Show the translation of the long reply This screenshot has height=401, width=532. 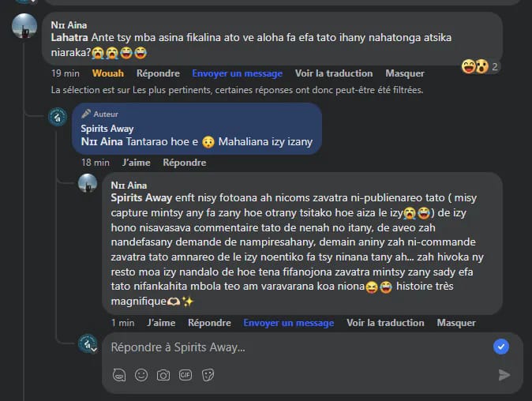tap(385, 323)
